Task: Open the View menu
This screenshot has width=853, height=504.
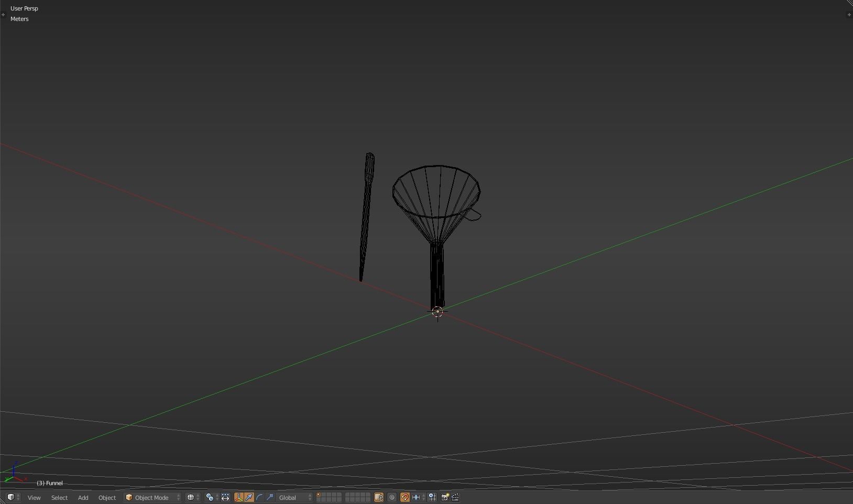Action: pos(34,498)
